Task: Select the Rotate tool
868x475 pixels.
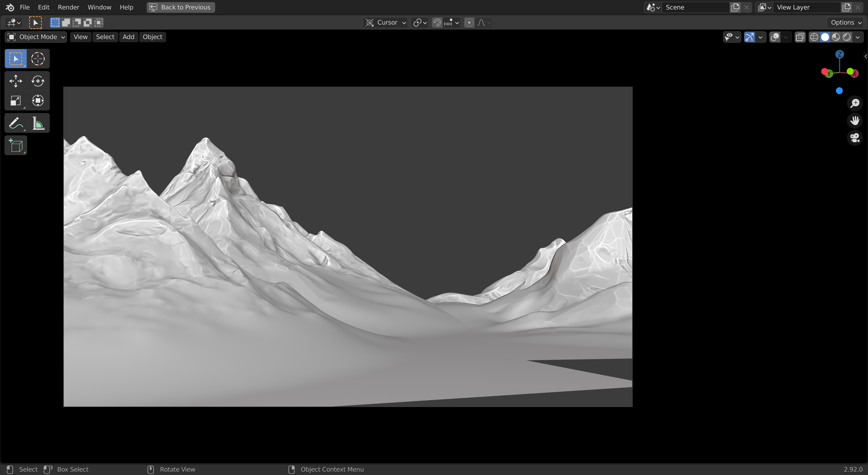Action: (38, 81)
